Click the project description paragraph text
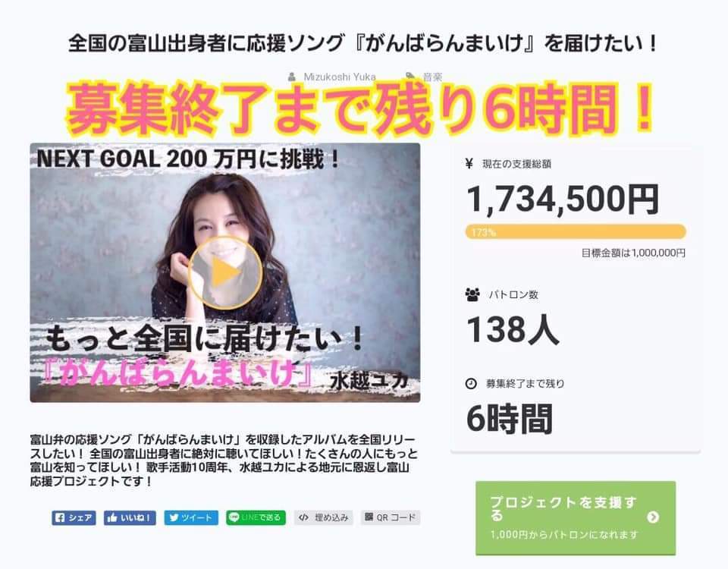Image resolution: width=728 pixels, height=569 pixels. (224, 461)
